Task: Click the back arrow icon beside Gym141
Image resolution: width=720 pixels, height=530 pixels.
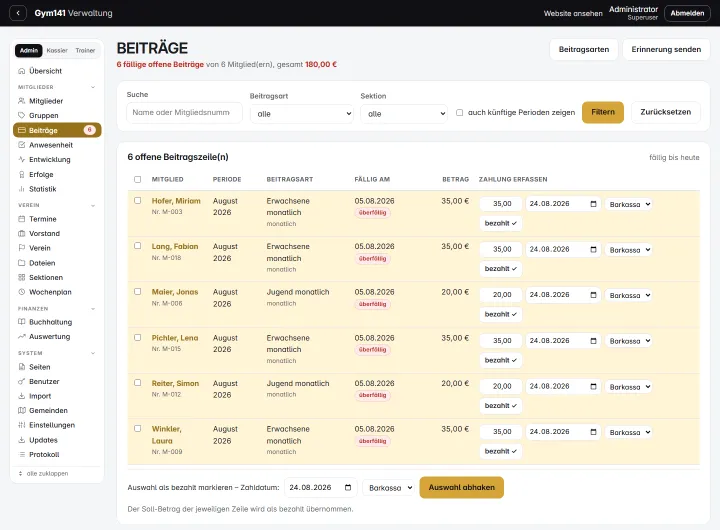Action: pyautogui.click(x=18, y=13)
